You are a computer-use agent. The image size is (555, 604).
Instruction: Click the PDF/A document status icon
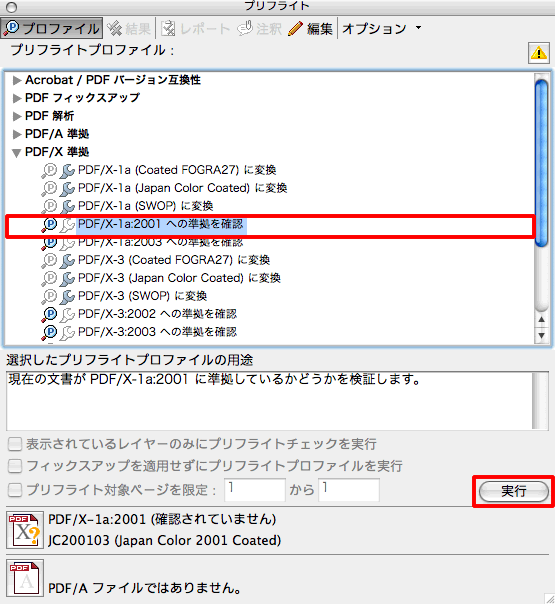[25, 578]
